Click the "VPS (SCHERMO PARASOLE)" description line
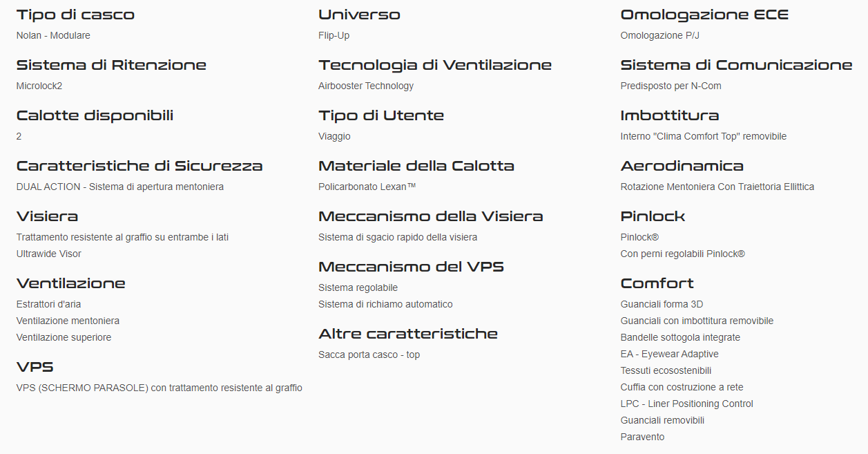The image size is (868, 454). [159, 388]
